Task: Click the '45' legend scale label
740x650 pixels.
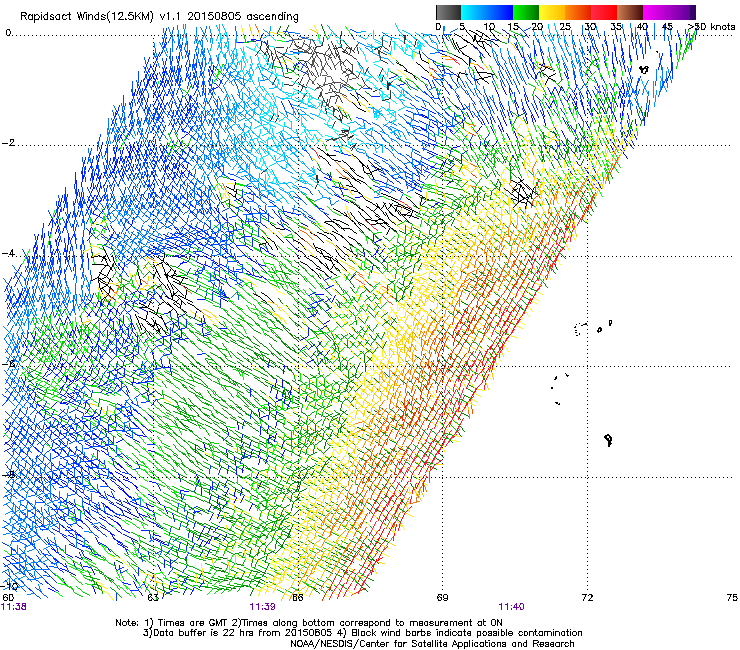Action: pyautogui.click(x=667, y=27)
